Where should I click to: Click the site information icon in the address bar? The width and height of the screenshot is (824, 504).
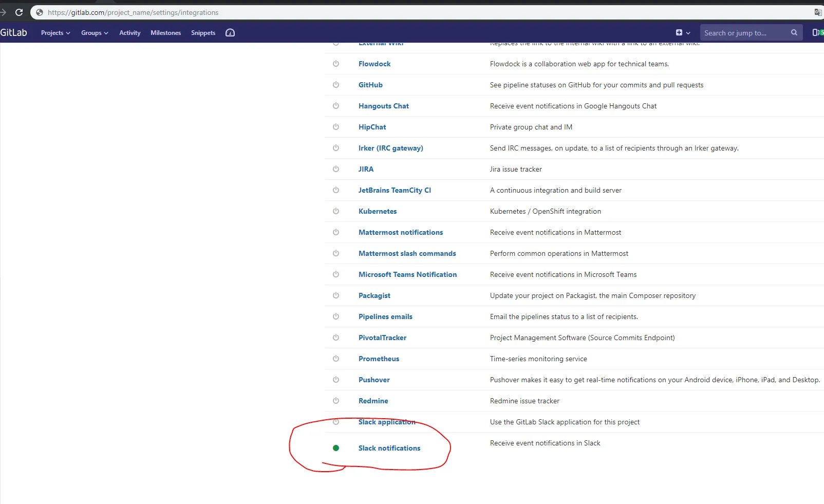click(x=40, y=12)
